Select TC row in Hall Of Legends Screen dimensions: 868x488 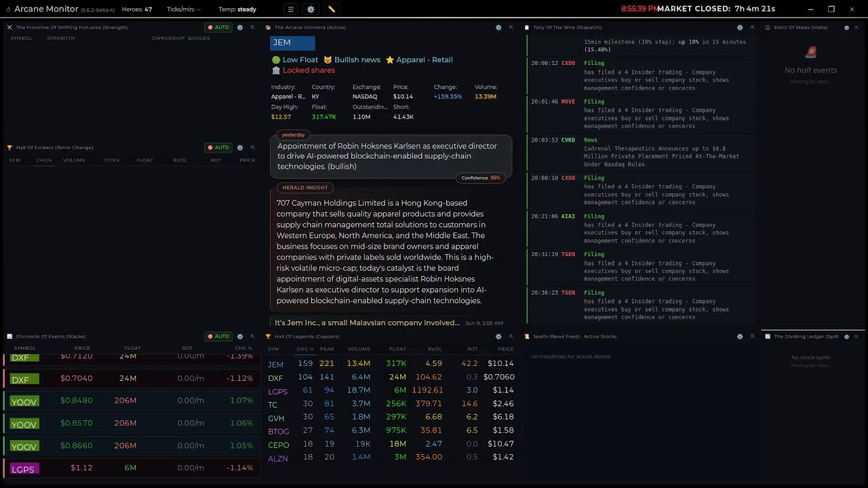coord(391,404)
